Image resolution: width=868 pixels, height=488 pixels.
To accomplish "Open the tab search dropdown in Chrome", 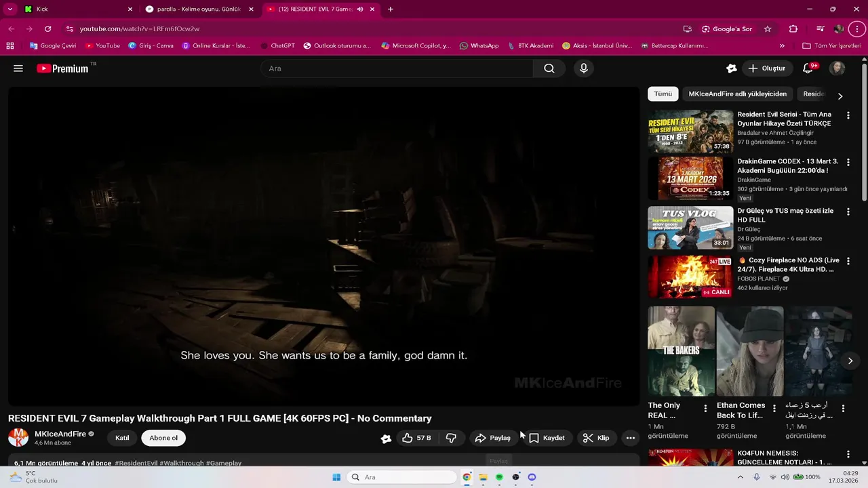I will coord(10,9).
